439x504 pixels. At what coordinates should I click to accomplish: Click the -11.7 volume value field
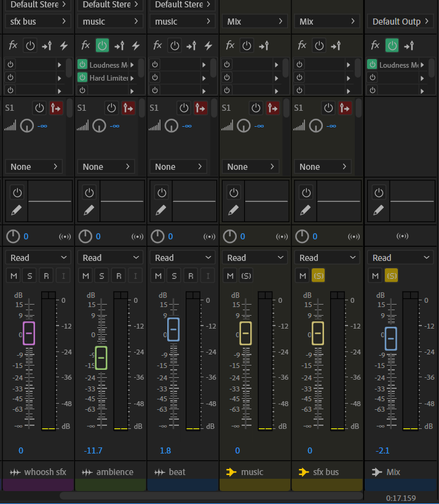click(93, 450)
